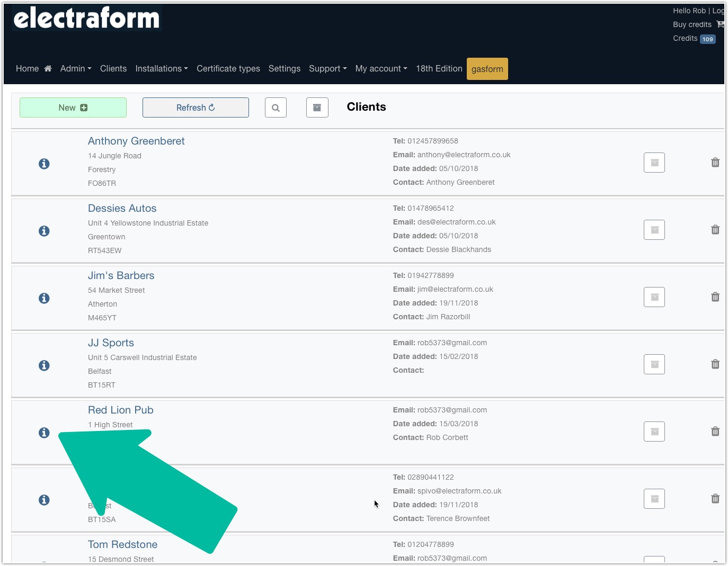Open the Dessies Autos client link
The height and width of the screenshot is (566, 728).
click(122, 208)
